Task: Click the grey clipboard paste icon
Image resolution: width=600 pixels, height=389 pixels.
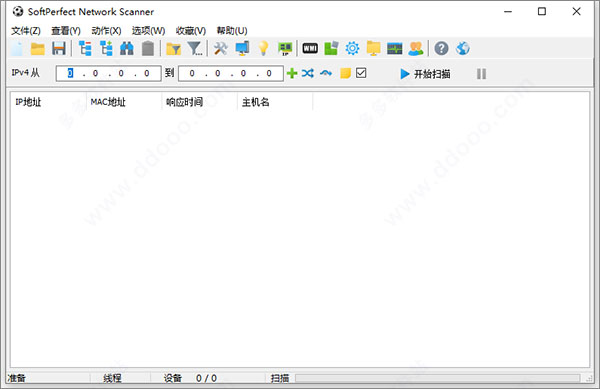Action: point(148,49)
